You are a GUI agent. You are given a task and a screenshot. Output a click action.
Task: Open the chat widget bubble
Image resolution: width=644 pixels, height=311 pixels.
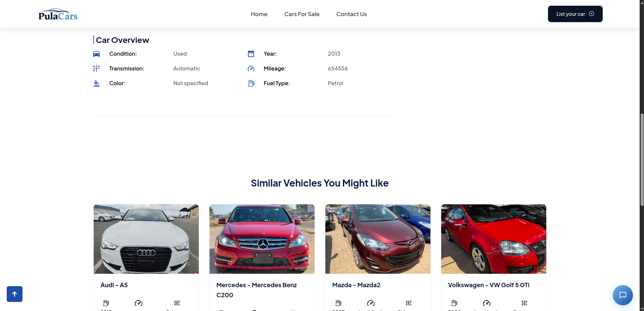point(623,295)
